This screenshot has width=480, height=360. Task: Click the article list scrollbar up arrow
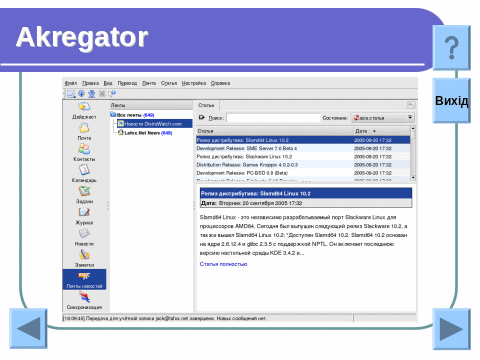point(413,129)
